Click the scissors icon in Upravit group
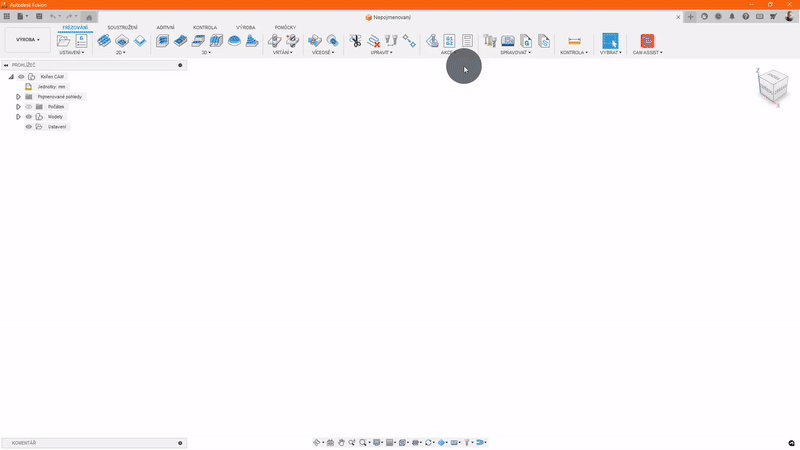Viewport: 800px width, 450px height. (355, 41)
